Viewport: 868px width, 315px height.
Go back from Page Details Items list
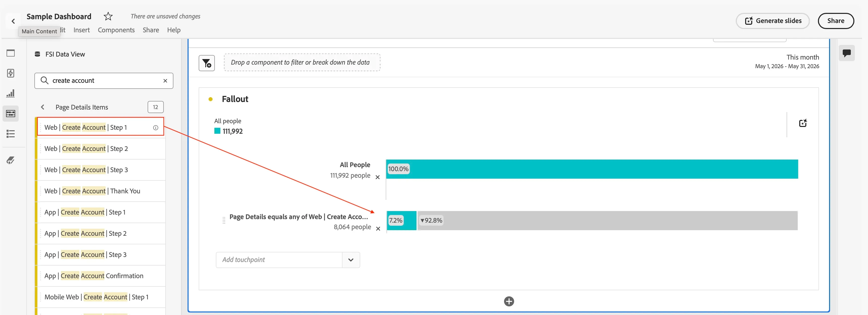coord(42,107)
